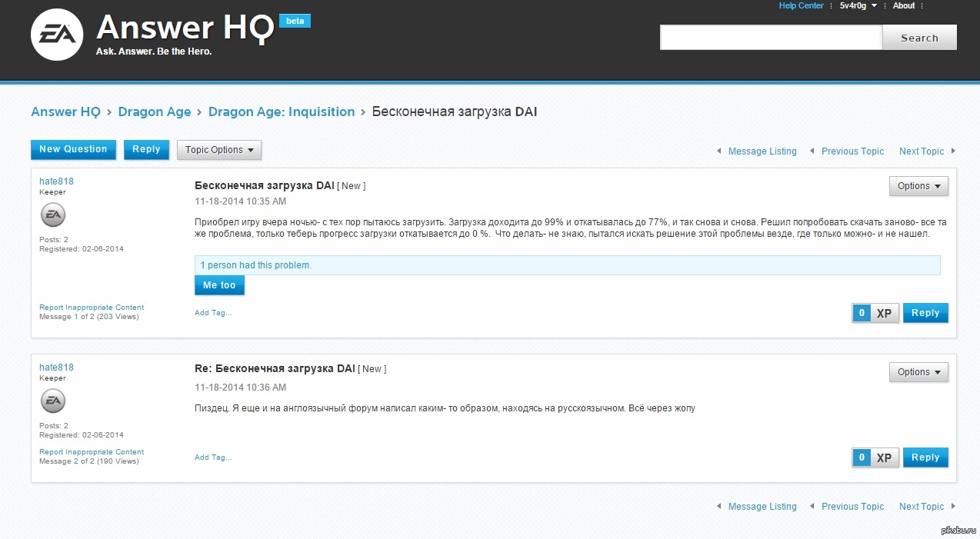Open hate818 profile on second message

pos(56,368)
